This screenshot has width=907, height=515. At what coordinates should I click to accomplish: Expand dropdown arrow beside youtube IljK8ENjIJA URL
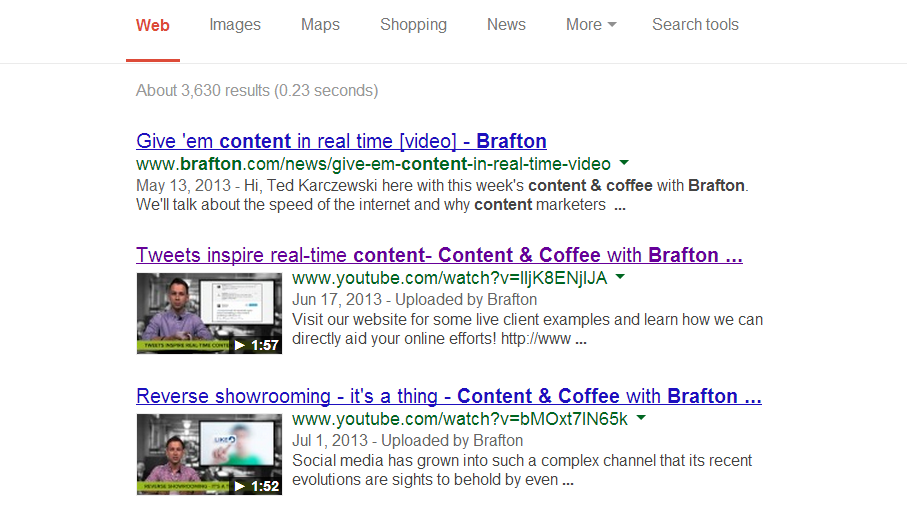(x=620, y=277)
